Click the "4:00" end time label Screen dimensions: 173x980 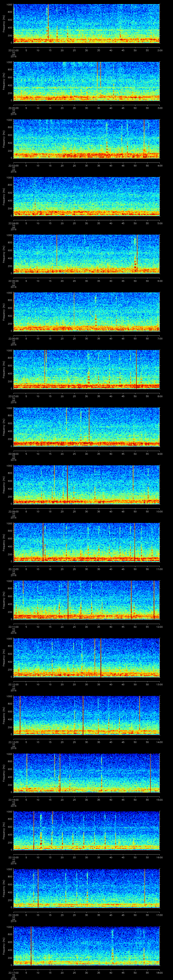(160, 166)
